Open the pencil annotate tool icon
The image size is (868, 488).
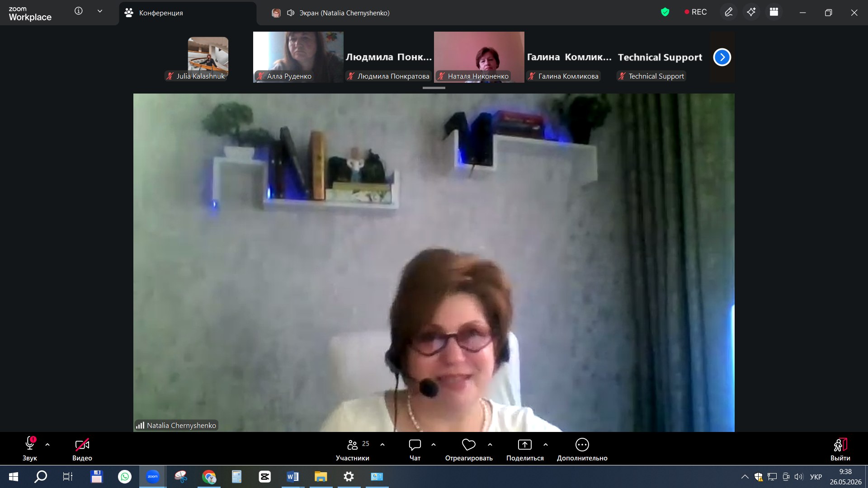pos(728,12)
